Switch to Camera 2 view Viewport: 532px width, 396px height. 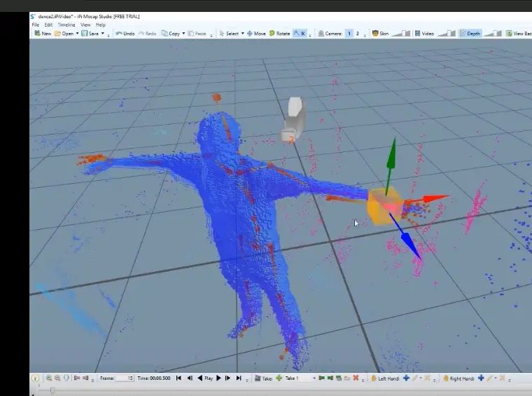coord(357,33)
